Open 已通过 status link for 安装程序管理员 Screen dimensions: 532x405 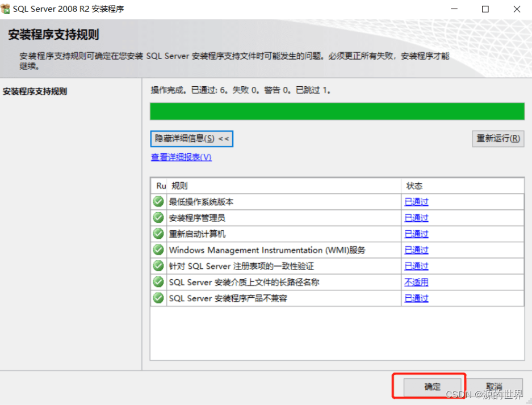pos(416,218)
